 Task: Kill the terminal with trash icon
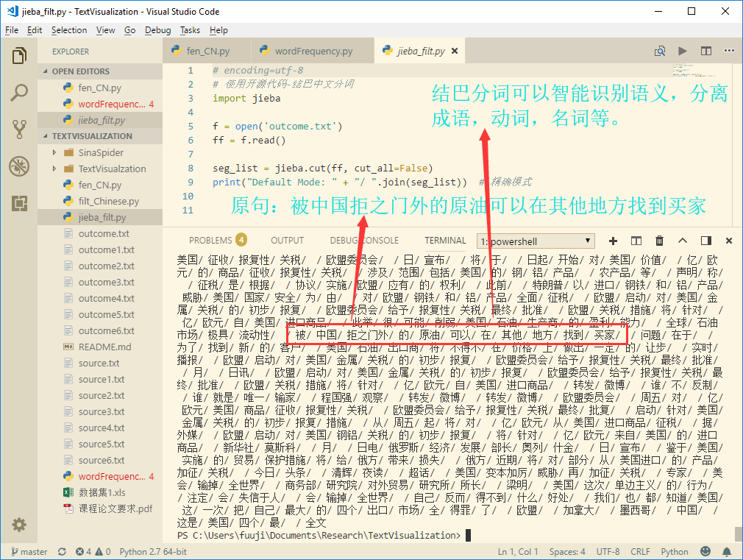pos(659,241)
